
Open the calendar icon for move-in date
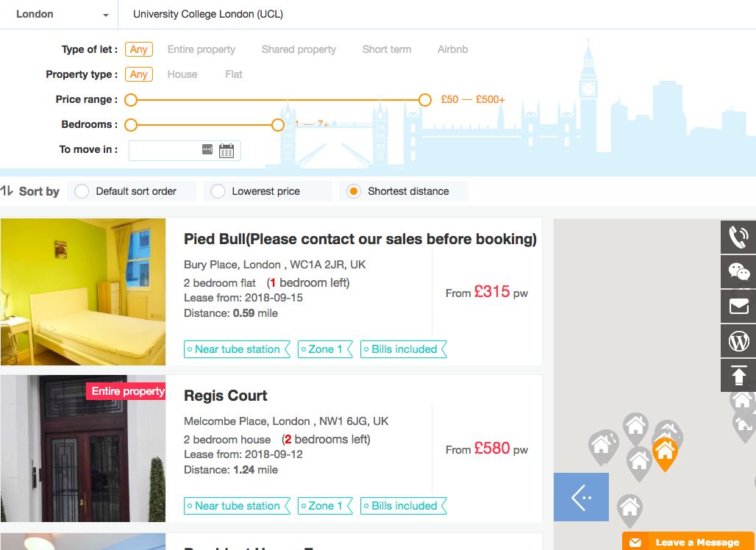226,151
